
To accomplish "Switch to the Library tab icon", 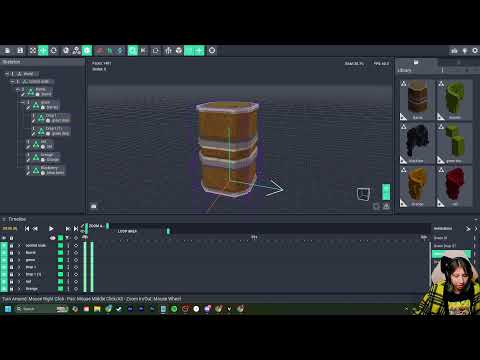I will pos(416,62).
